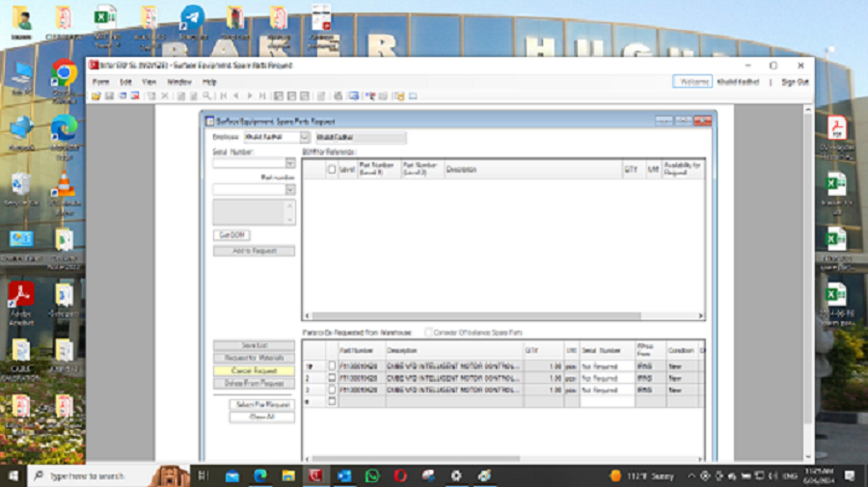Click the Save toolbar icon
Screen dimensions: 868x487
pyautogui.click(x=110, y=96)
